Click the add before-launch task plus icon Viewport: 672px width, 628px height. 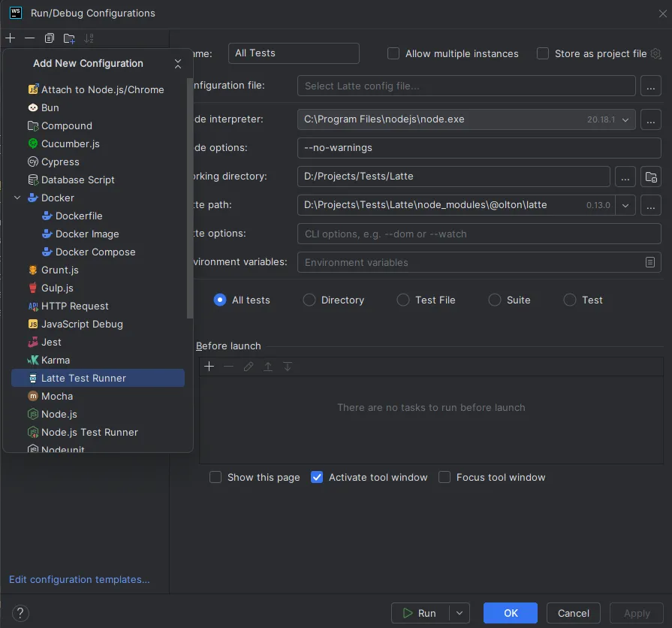tap(209, 367)
